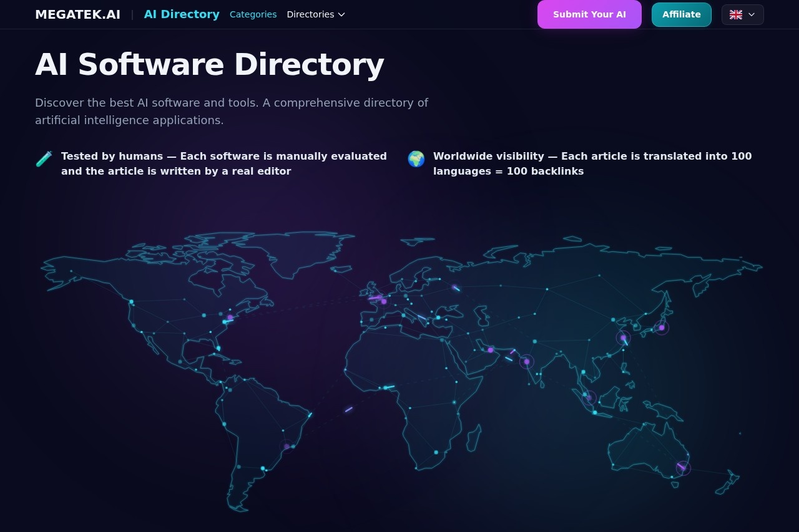The height and width of the screenshot is (532, 799).
Task: Select the purple marker in southern Brazil
Action: (287, 447)
